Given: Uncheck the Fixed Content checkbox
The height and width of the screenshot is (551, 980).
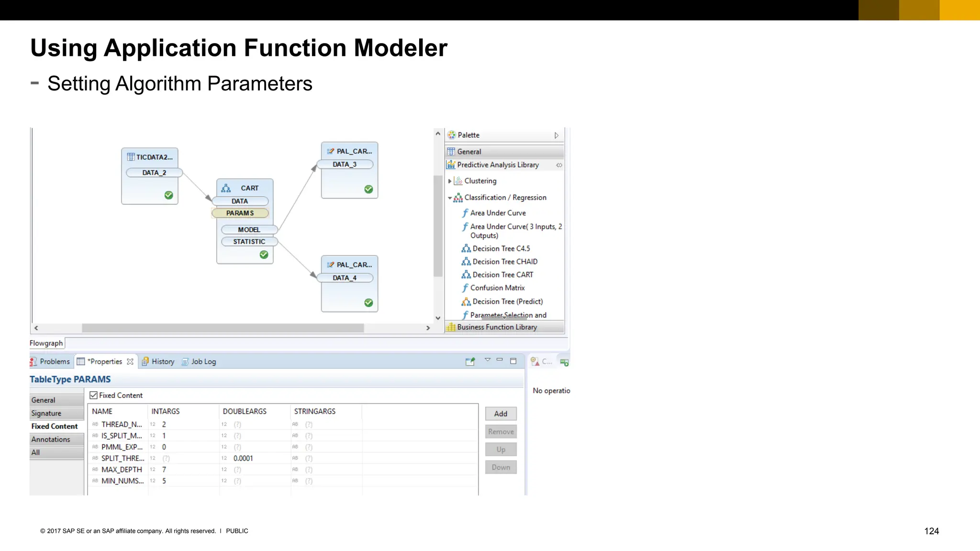Looking at the screenshot, I should pyautogui.click(x=94, y=396).
